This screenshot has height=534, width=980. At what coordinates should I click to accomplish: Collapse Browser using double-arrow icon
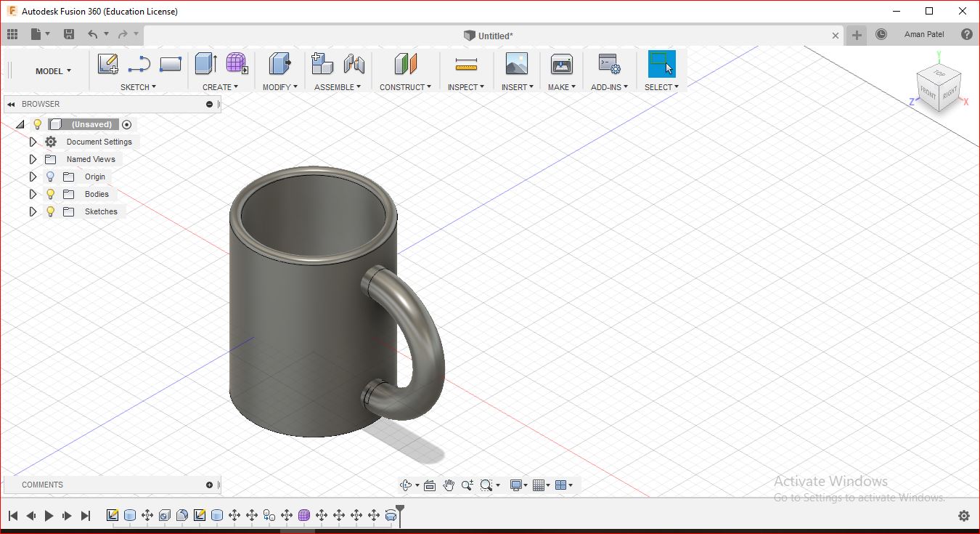[11, 104]
